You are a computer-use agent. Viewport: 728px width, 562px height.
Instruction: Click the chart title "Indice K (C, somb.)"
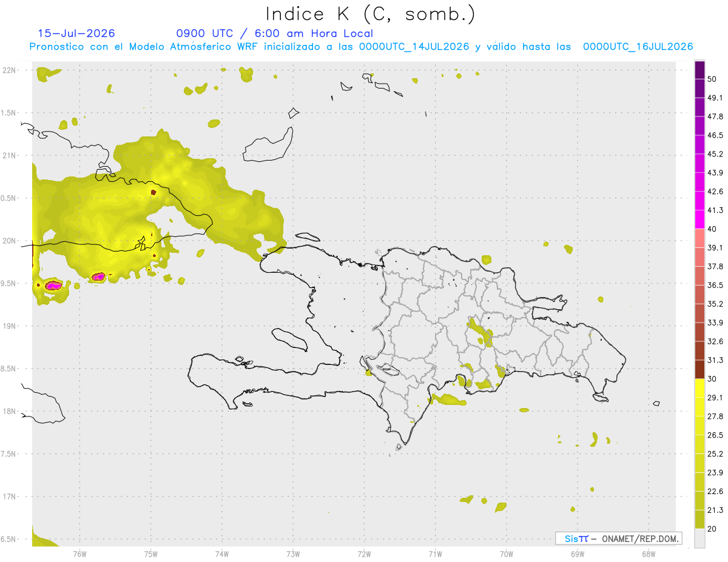pos(370,14)
